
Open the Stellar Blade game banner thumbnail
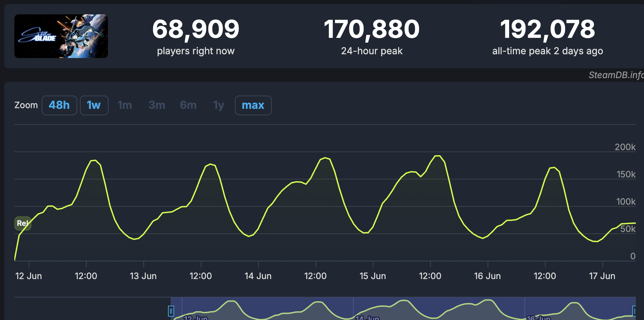[61, 36]
